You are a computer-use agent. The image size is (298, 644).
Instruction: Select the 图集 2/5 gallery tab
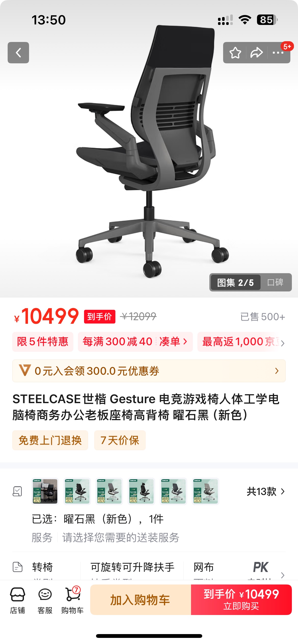click(x=235, y=282)
